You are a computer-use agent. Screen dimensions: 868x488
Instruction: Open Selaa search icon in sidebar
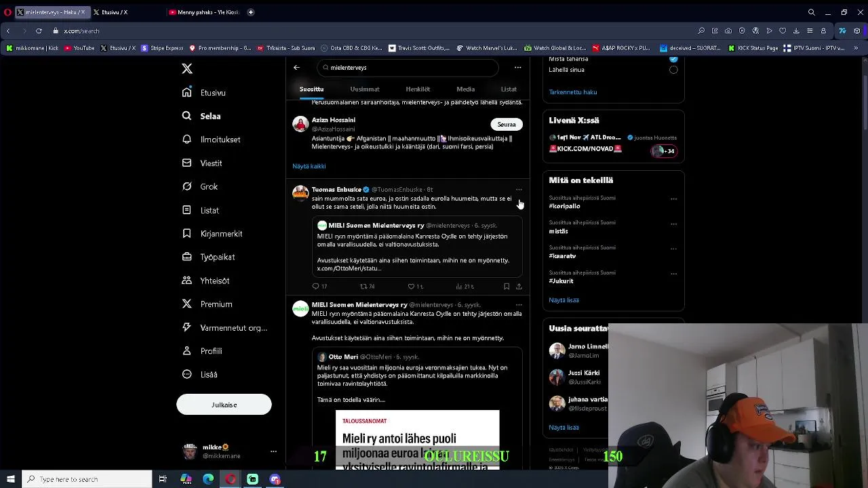pos(186,116)
